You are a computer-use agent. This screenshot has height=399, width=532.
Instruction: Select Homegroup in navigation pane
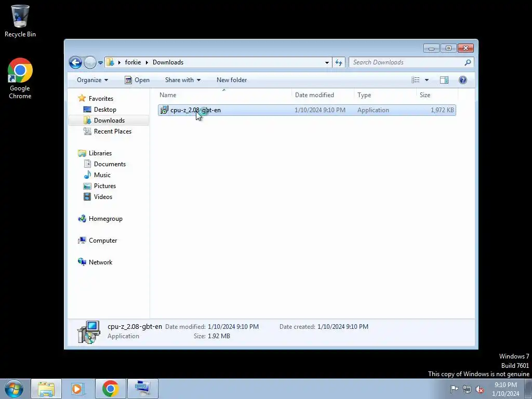tap(101, 219)
